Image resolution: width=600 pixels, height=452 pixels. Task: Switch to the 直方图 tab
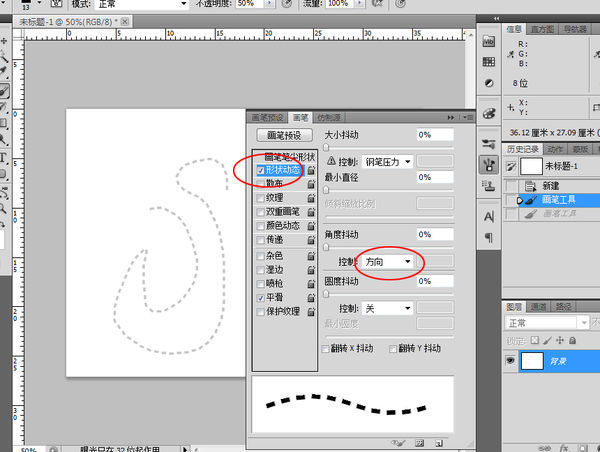(542, 29)
